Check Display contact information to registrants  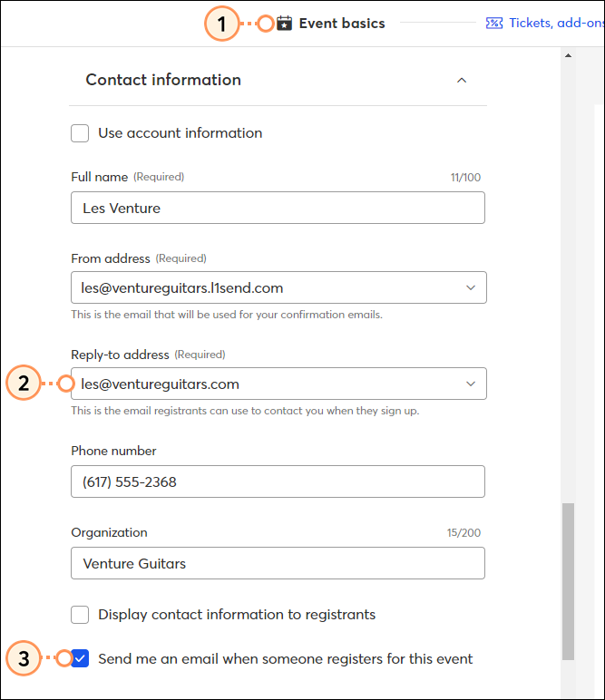[x=80, y=615]
